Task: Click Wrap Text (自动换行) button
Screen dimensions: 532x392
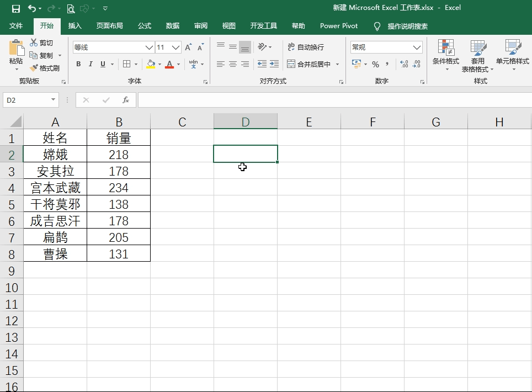Action: (306, 47)
